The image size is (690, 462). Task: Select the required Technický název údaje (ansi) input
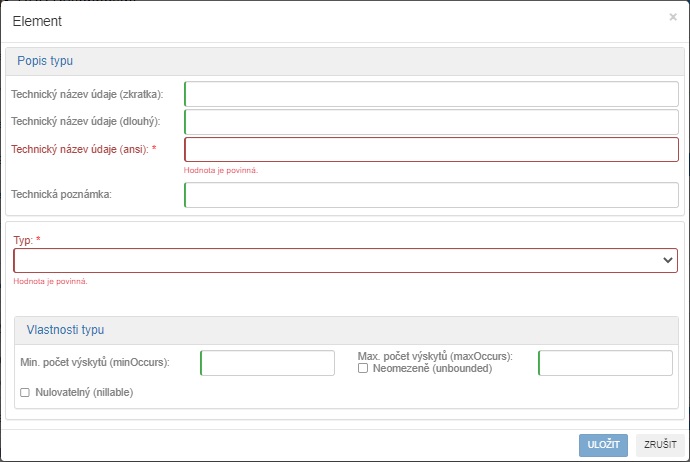(431, 149)
